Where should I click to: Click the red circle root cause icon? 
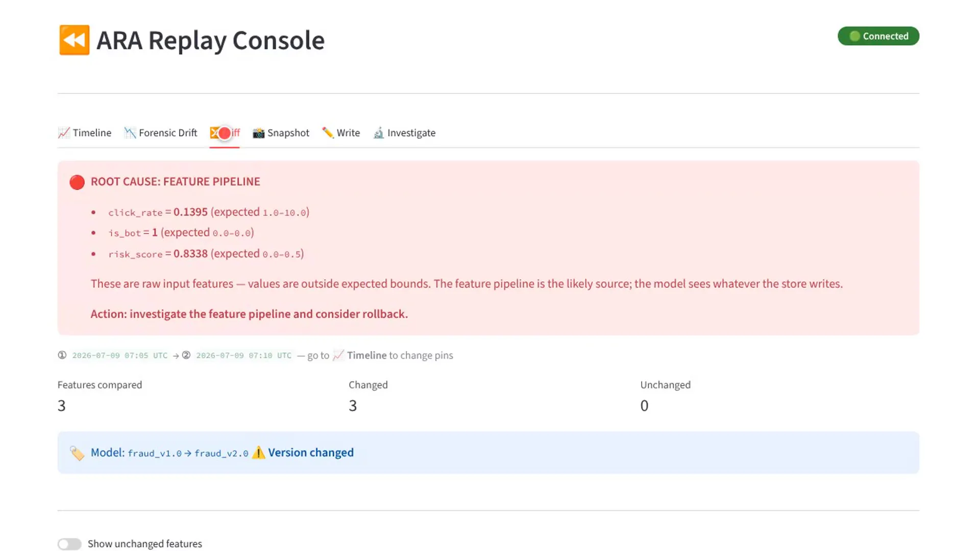[77, 182]
